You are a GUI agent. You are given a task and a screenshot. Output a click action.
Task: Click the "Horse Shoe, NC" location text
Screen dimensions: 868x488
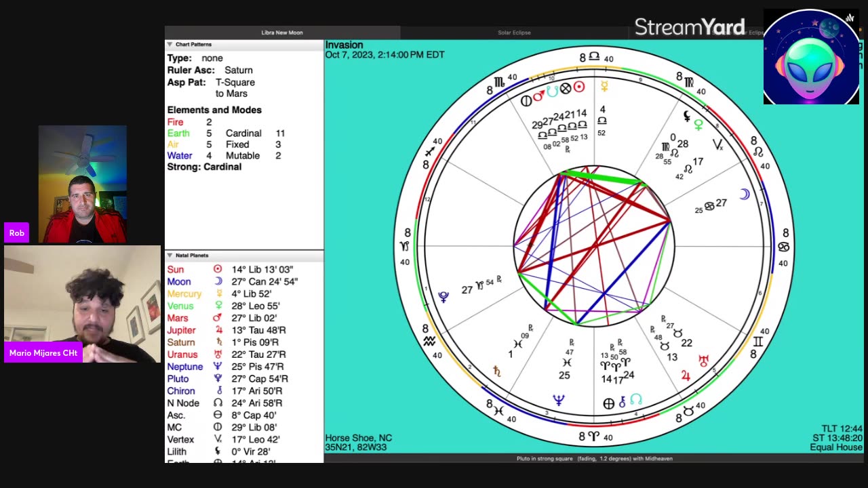click(x=359, y=438)
